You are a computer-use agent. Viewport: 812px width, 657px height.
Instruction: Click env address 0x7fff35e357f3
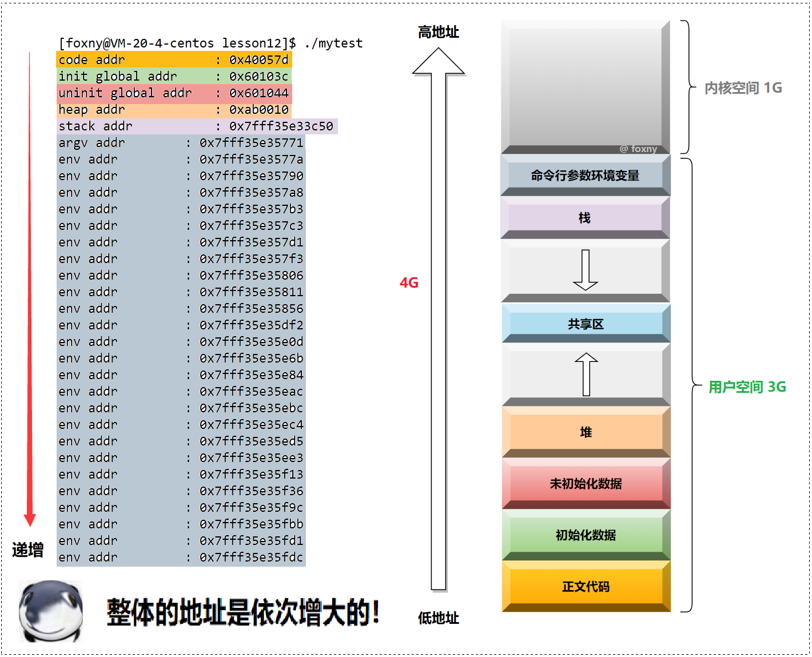tap(252, 258)
